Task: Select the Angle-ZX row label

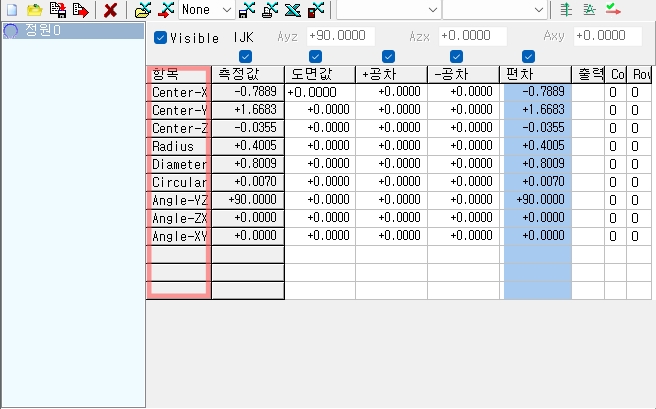Action: click(179, 218)
